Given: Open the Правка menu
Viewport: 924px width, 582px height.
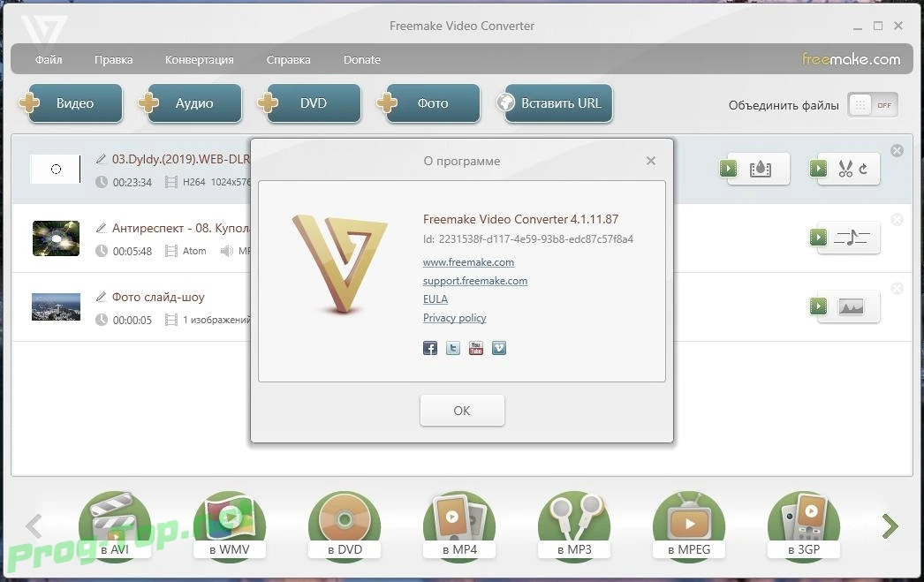Looking at the screenshot, I should 113,59.
